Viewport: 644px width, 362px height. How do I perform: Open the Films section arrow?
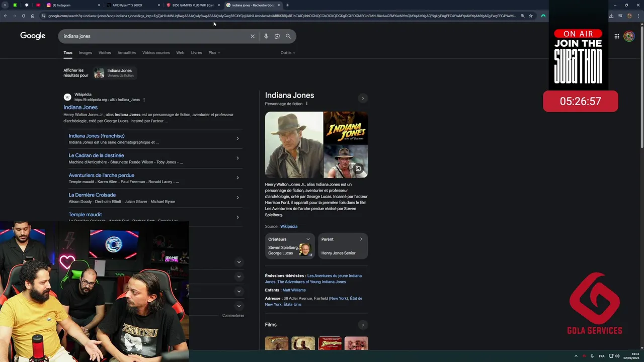coord(363,325)
